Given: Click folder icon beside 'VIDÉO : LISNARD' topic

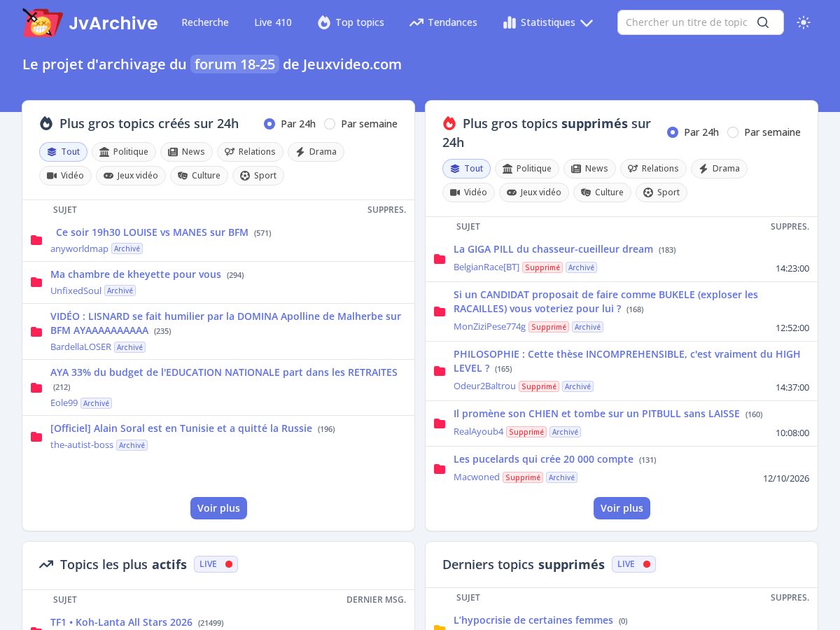Looking at the screenshot, I should (x=36, y=331).
